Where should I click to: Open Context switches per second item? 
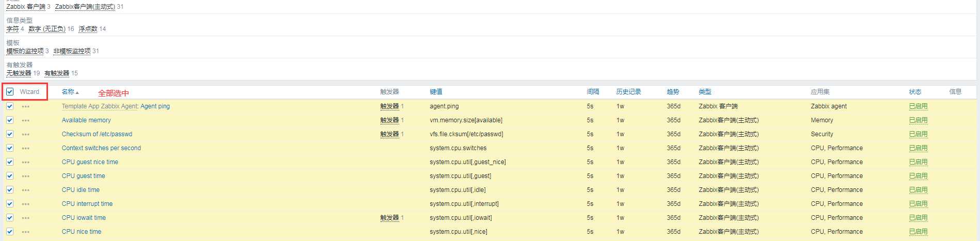101,148
